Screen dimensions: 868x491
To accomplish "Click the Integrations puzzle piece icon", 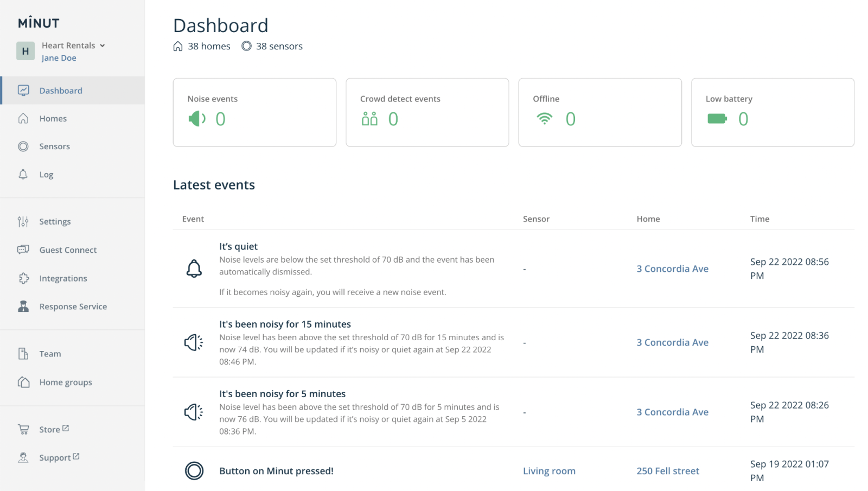I will point(23,278).
